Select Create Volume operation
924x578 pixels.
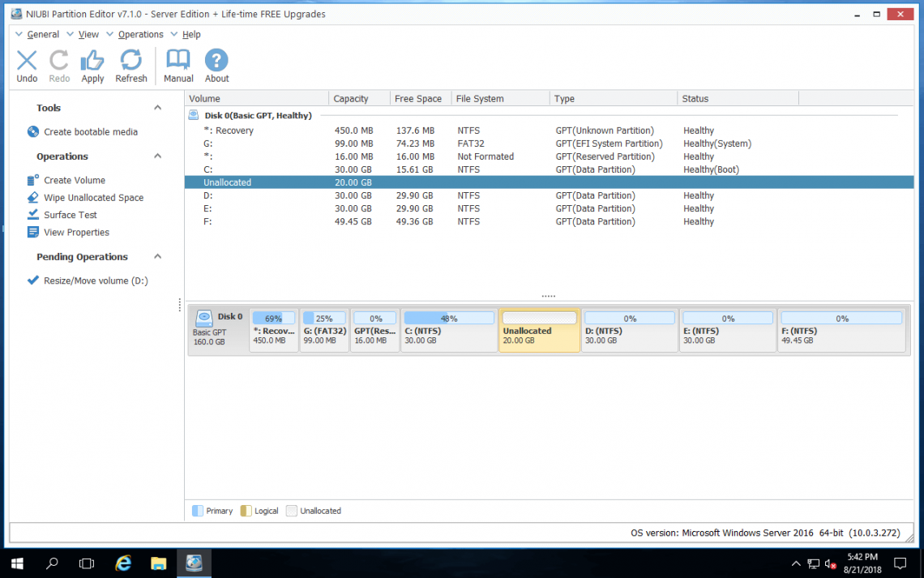[74, 179]
